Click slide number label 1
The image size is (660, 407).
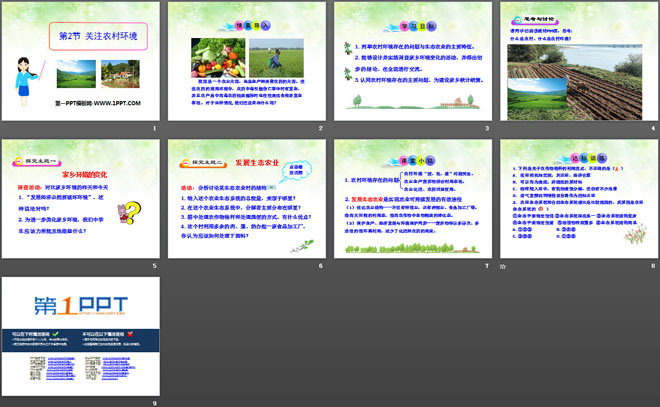[x=154, y=128]
